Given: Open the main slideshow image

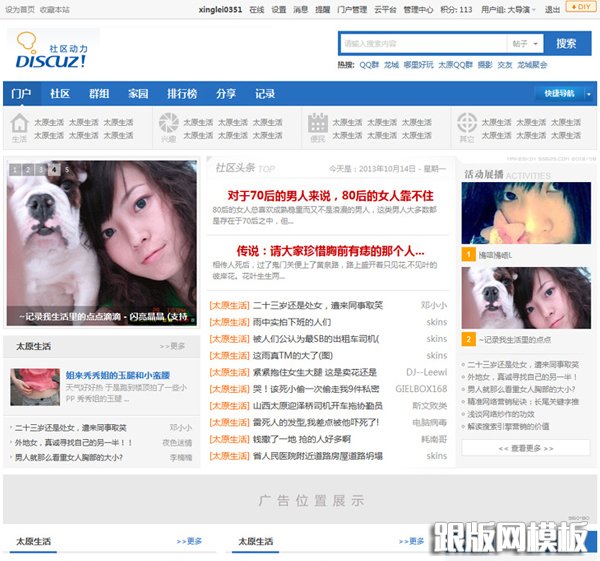Looking at the screenshot, I should point(102,243).
